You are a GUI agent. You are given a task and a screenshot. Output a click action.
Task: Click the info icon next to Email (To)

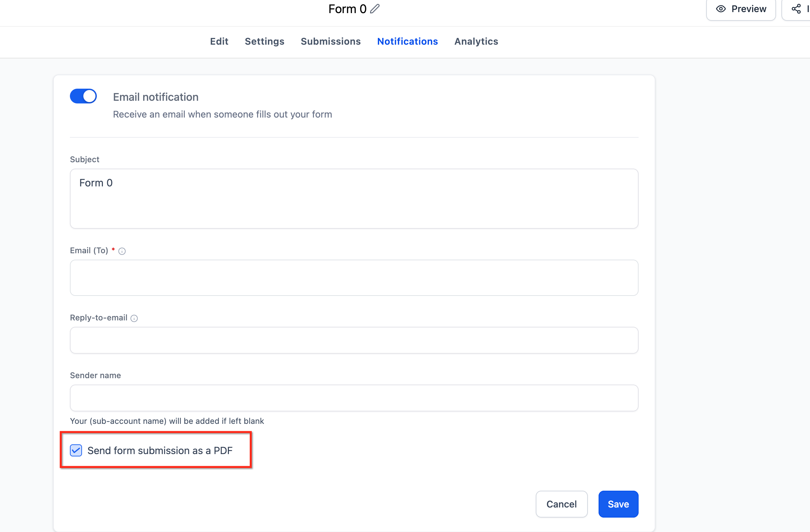click(122, 251)
